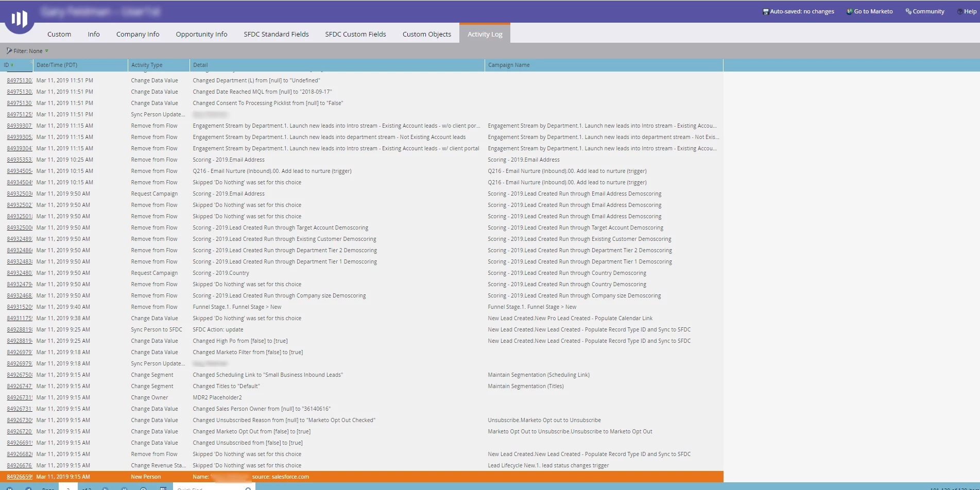Click 'Mar 11, 2019 10:25 AM' date cell
Viewport: 980px width, 490px height.
tap(65, 160)
